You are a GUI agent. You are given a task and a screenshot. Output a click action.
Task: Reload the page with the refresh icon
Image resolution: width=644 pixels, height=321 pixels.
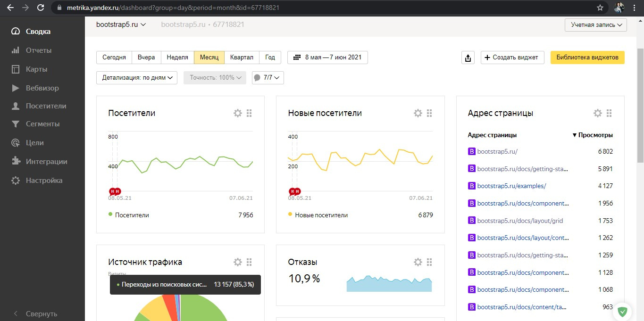tap(41, 8)
